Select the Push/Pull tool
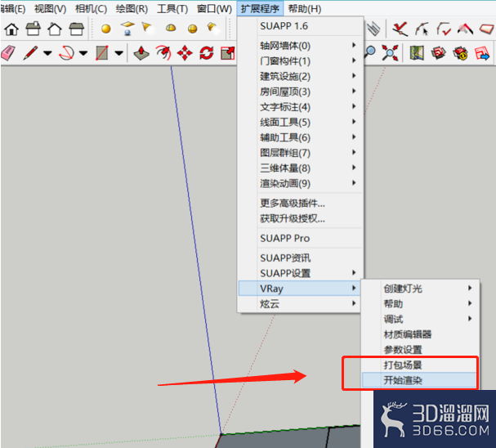Viewport: 496px width, 448px height. tap(141, 53)
